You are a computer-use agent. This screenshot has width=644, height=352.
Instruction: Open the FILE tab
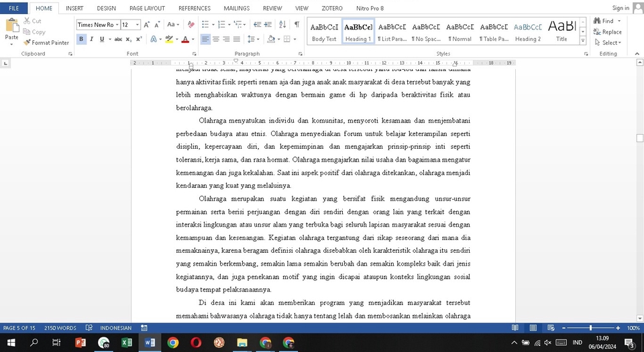click(14, 8)
